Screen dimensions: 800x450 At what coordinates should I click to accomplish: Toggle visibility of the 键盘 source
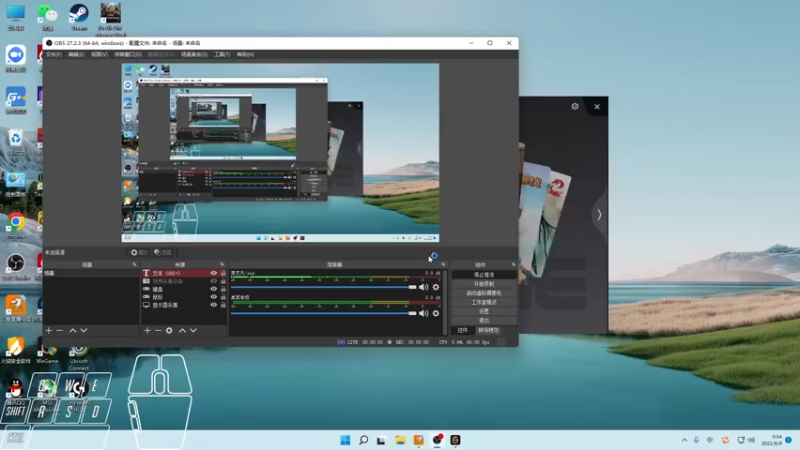pyautogui.click(x=214, y=289)
